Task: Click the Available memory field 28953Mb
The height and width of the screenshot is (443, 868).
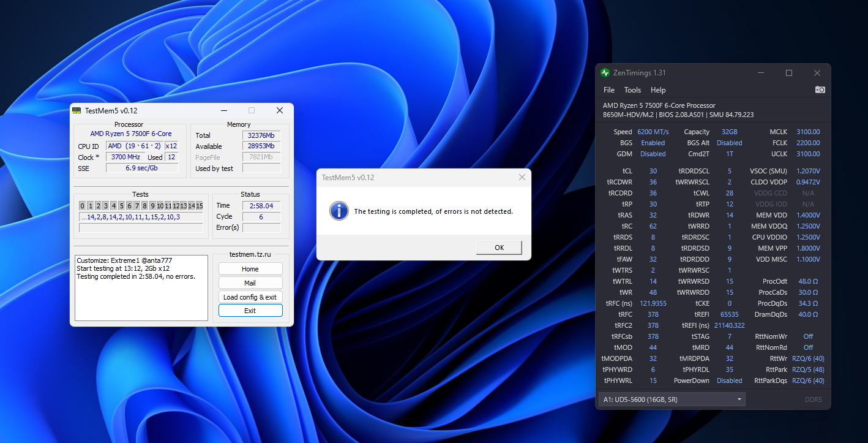Action: pos(261,146)
